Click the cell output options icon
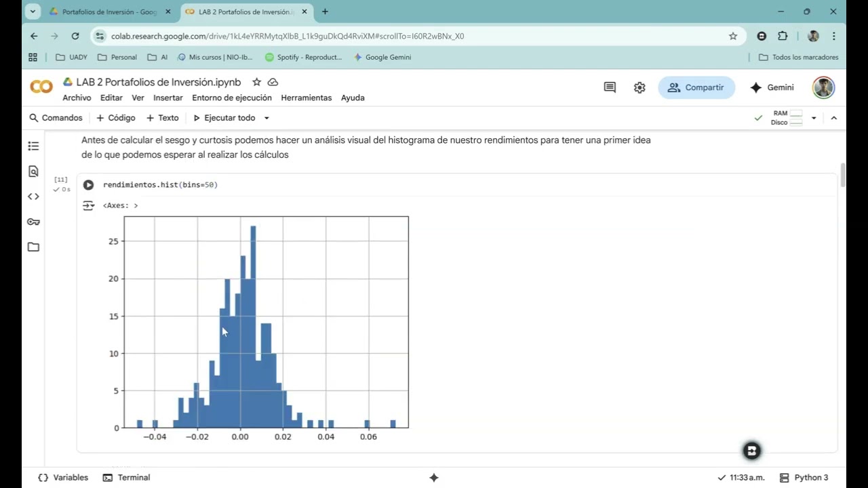 (x=88, y=205)
